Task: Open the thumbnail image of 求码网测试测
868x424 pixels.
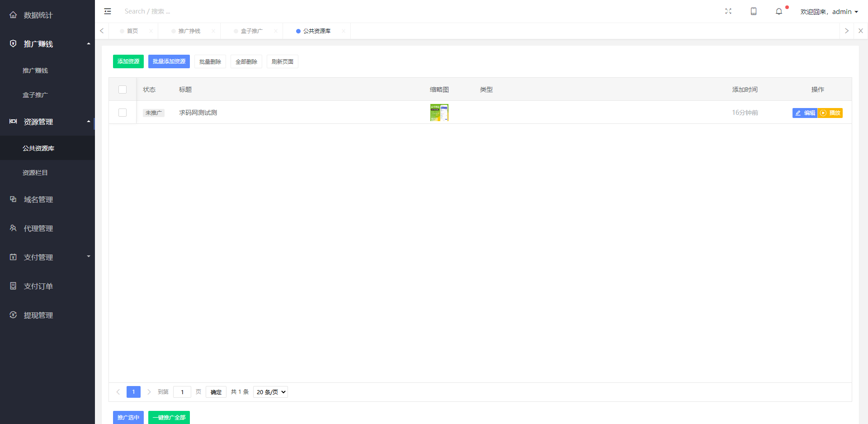Action: pyautogui.click(x=439, y=113)
